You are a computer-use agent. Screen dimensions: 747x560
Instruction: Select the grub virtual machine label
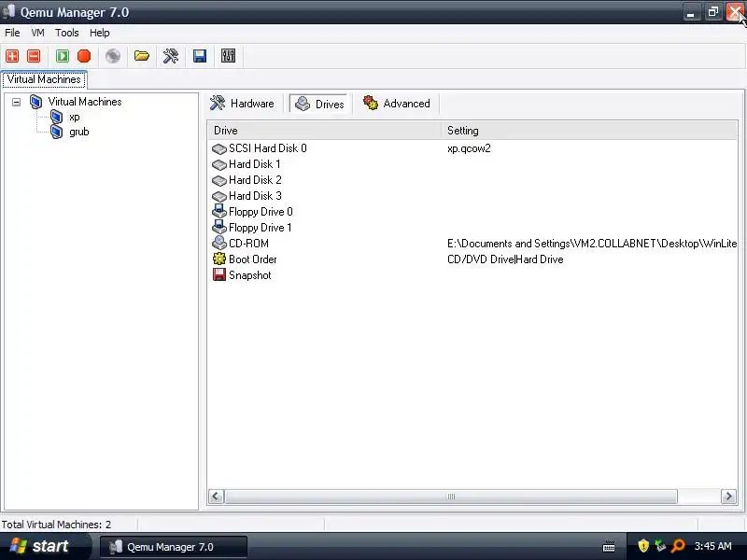click(79, 132)
